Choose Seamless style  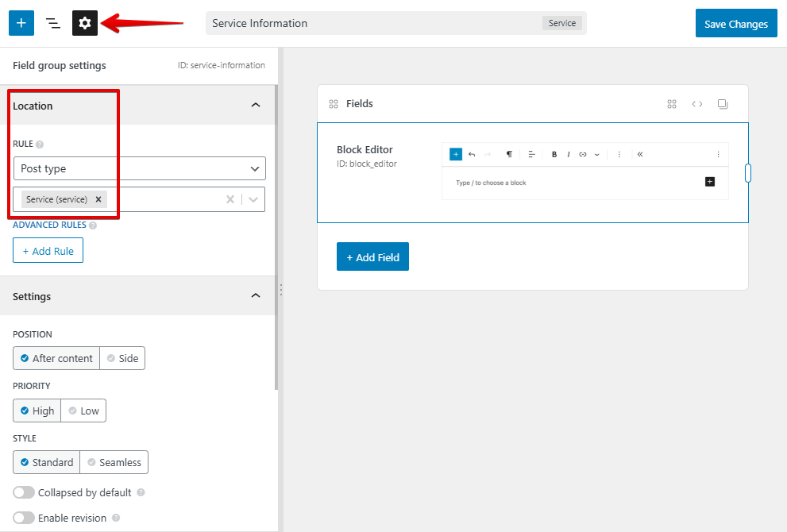coord(114,462)
